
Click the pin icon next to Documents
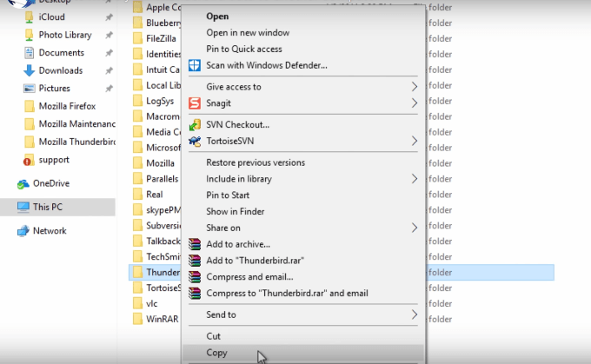[x=109, y=53]
